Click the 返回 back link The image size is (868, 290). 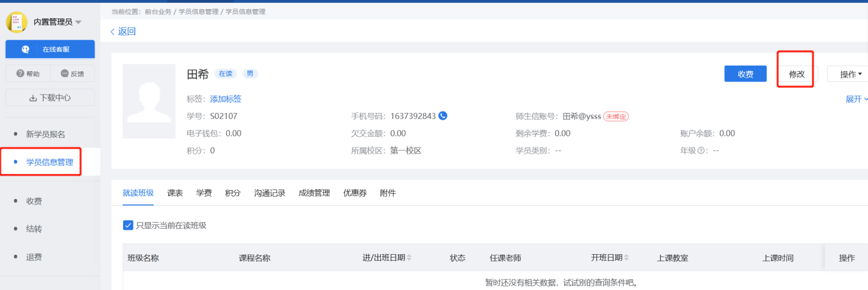(x=127, y=31)
